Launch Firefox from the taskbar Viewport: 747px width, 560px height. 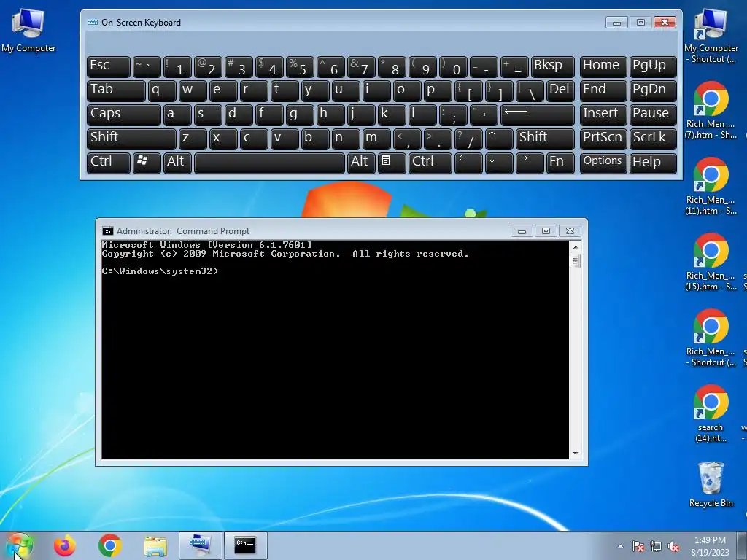click(x=65, y=545)
